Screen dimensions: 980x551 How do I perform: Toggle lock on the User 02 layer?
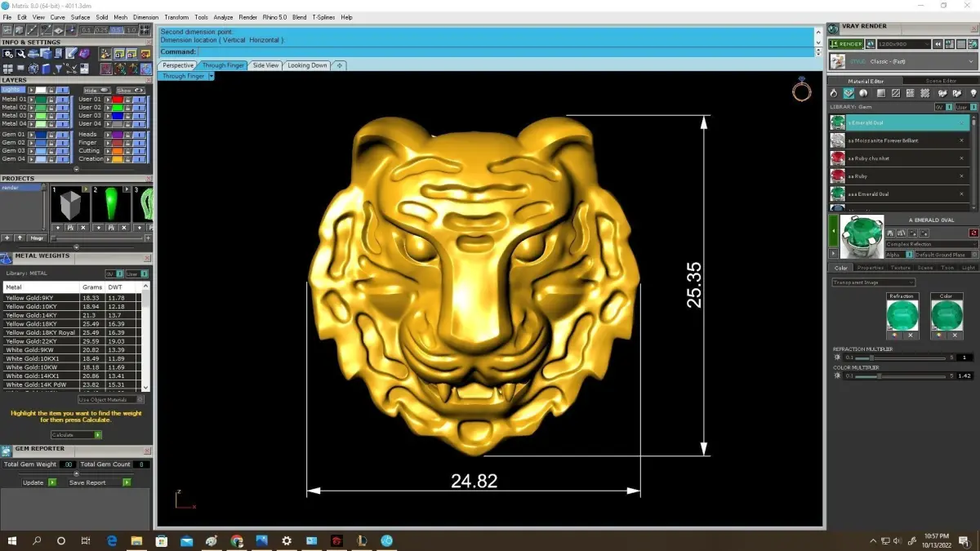coord(128,107)
